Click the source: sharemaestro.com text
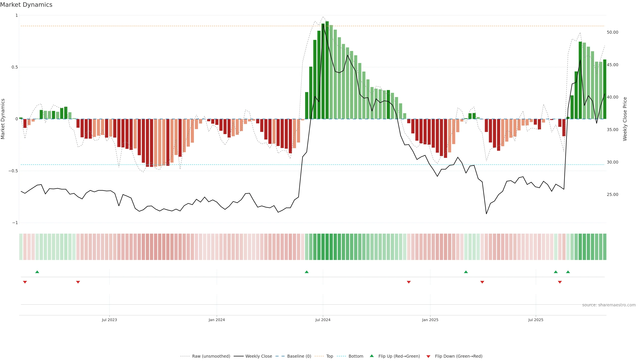The height and width of the screenshot is (362, 644). (609, 305)
